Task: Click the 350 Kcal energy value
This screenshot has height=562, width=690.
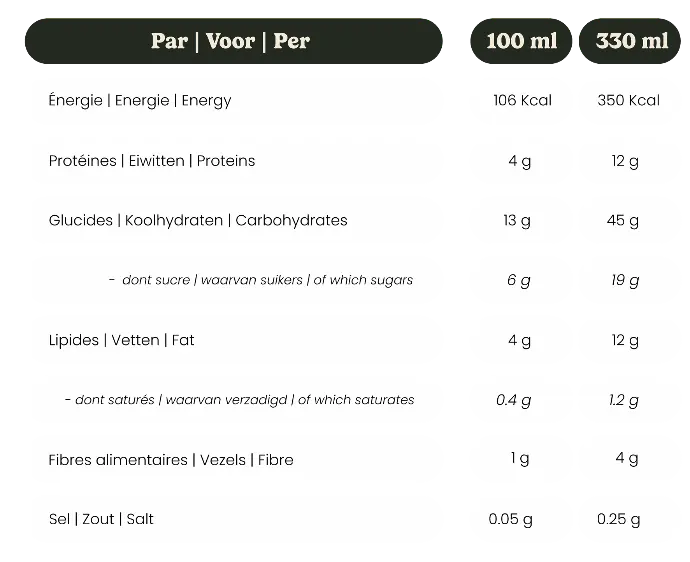Action: 628,100
